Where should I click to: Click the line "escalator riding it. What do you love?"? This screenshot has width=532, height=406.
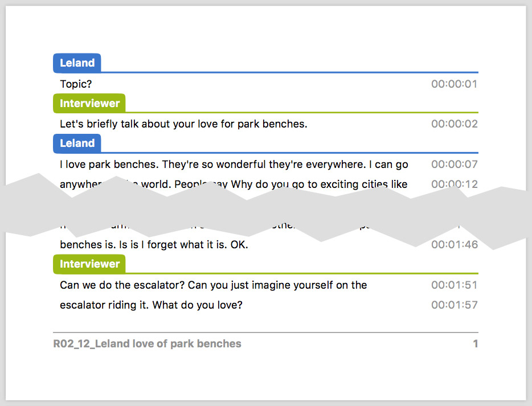point(151,305)
